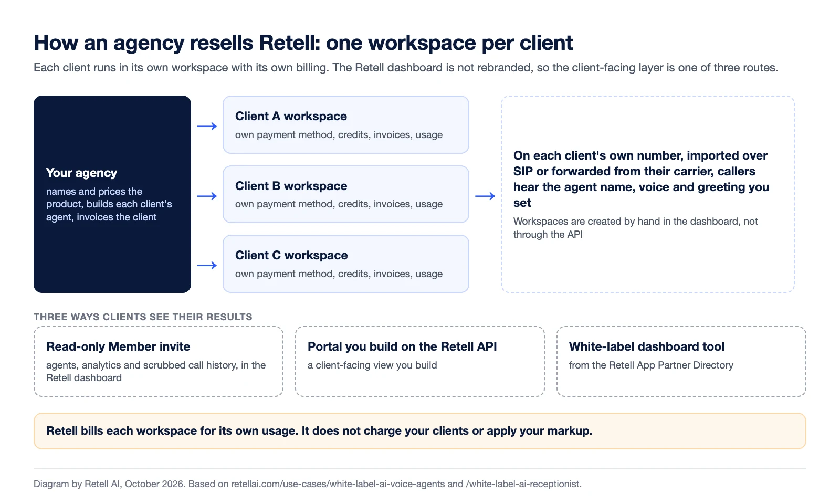Viewport: 840px width, 504px height.
Task: Click 'Portal you build on the Retell API'
Action: [402, 346]
